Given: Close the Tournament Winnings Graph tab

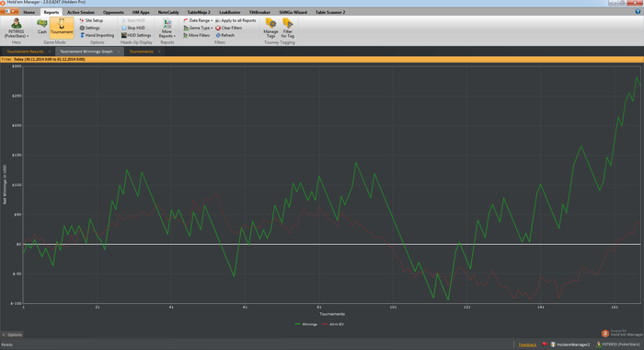Looking at the screenshot, I should pos(119,52).
